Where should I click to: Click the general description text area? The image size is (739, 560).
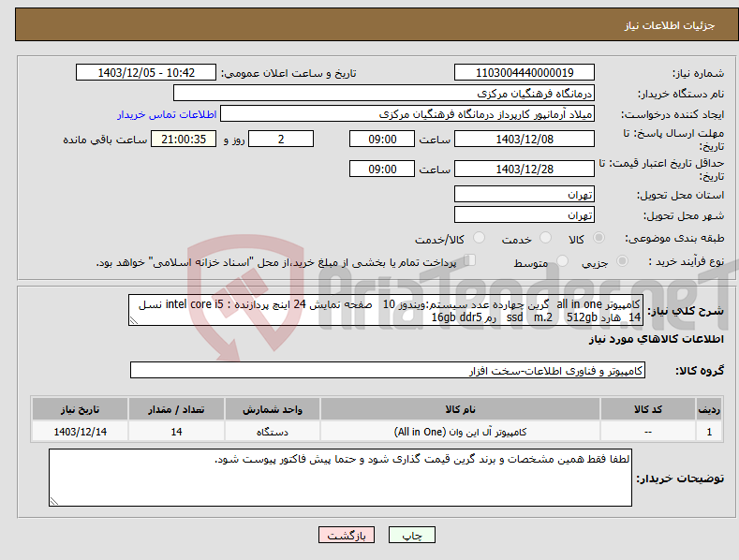386,310
